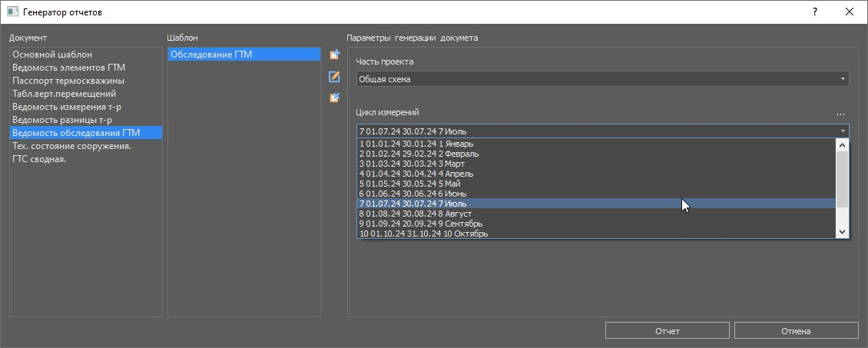
Task: Click the delete template icon
Action: click(x=334, y=98)
